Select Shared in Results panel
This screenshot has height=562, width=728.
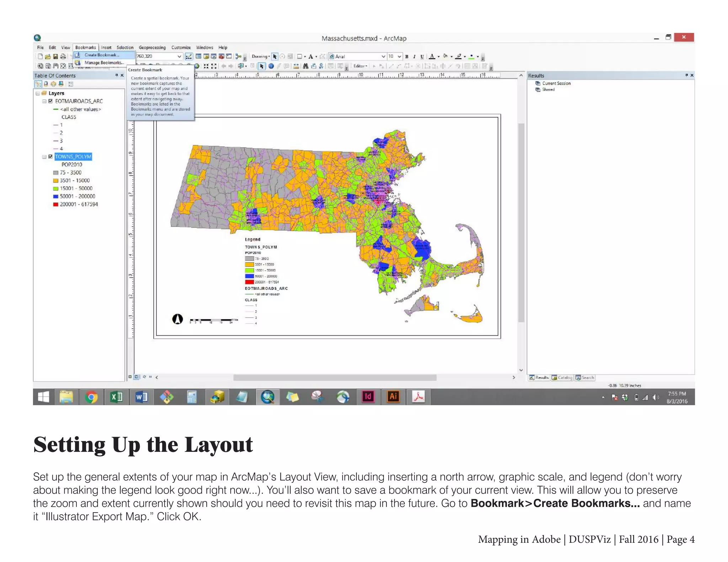pos(548,90)
